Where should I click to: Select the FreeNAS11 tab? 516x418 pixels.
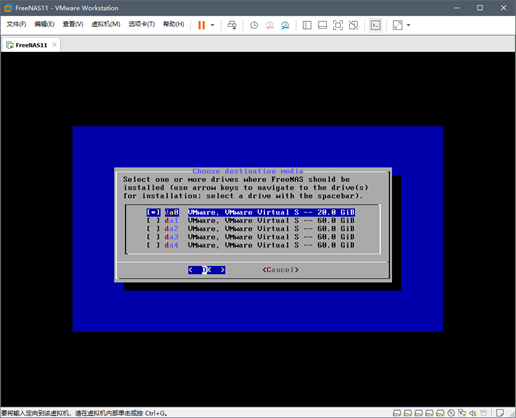pos(31,45)
